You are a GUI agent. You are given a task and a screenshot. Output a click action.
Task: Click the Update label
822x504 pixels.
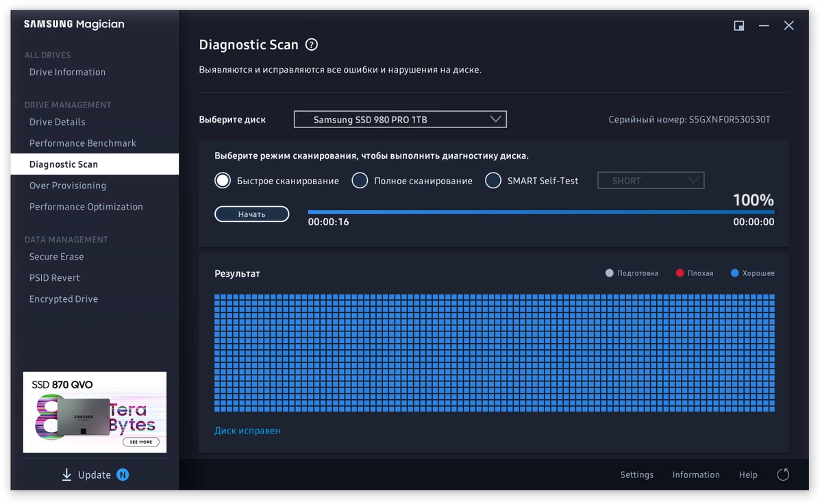click(x=95, y=475)
